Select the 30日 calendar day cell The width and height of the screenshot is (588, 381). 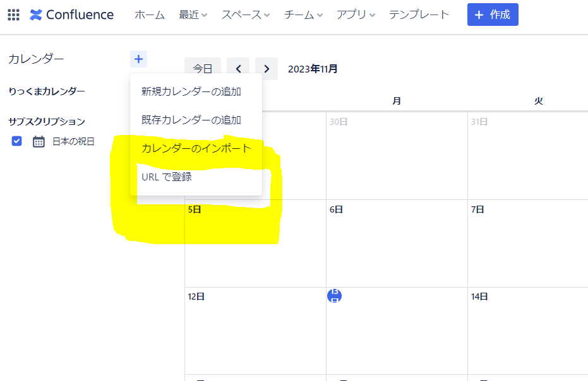click(x=397, y=156)
